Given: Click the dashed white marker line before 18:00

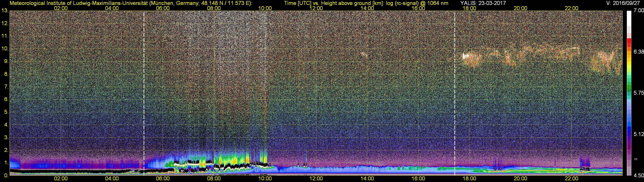Looking at the screenshot, I should (x=454, y=93).
